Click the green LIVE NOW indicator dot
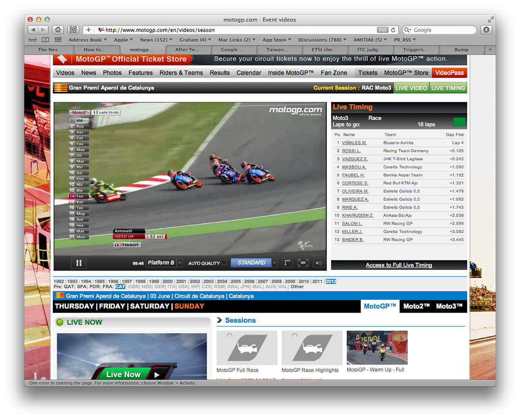The width and height of the screenshot is (520, 420). (60, 322)
